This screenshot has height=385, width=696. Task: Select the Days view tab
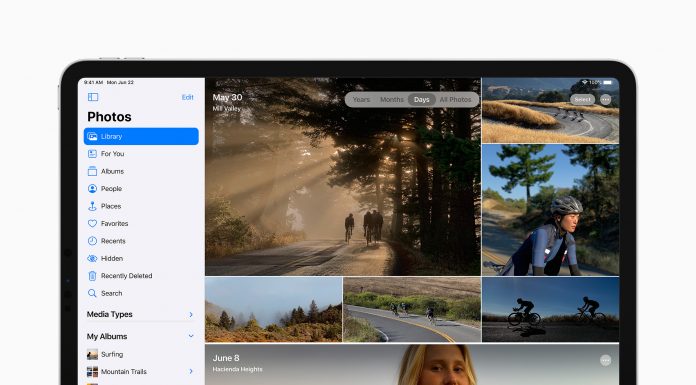point(422,99)
